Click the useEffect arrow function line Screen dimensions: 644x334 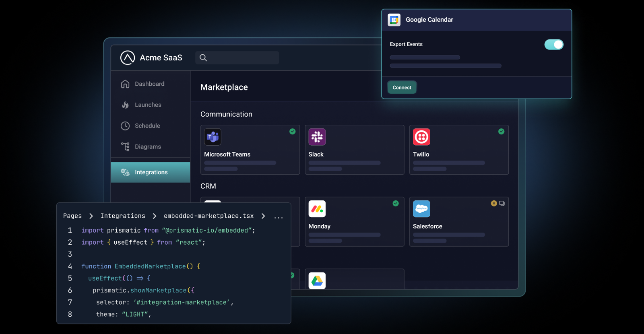(120, 278)
